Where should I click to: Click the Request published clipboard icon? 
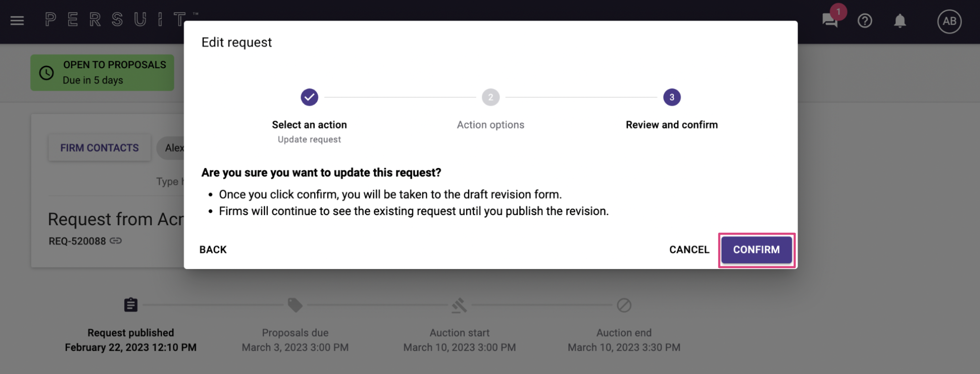pyautogui.click(x=130, y=305)
